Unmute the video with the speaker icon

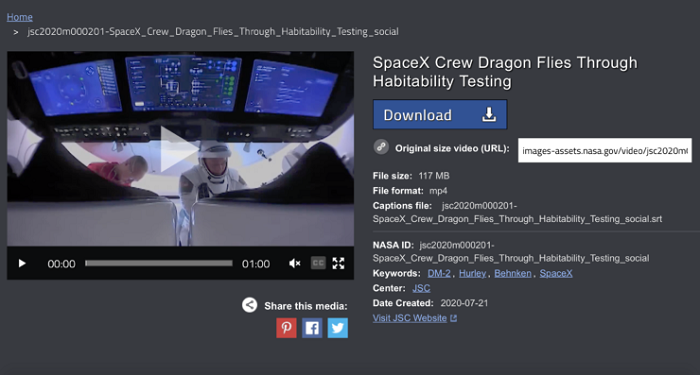(x=294, y=263)
